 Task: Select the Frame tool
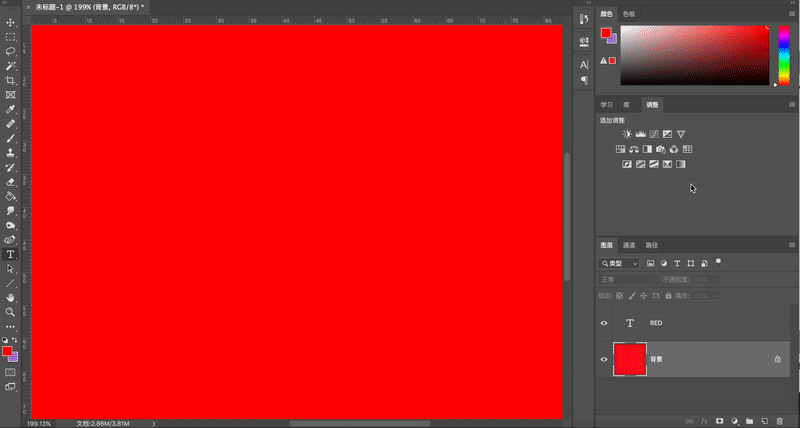[10, 95]
